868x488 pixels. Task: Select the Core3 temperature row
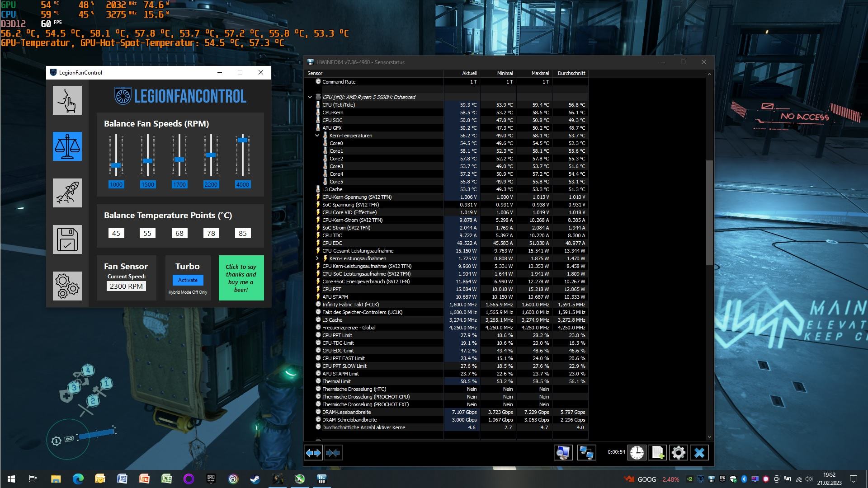pos(447,166)
